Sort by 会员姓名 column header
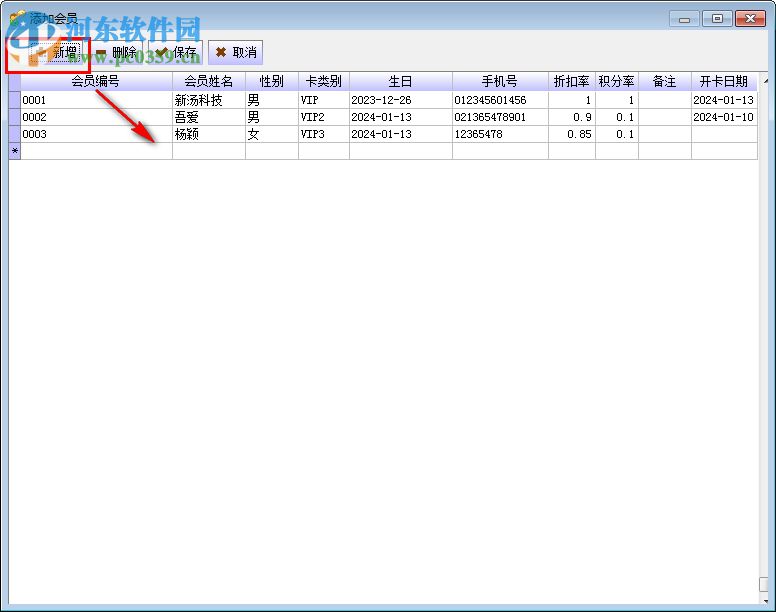Image resolution: width=776 pixels, height=612 pixels. pos(208,81)
